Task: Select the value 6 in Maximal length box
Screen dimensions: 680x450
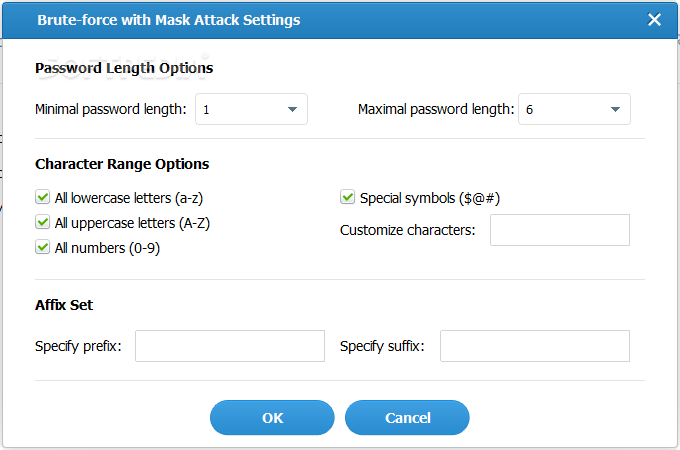Action: 529,110
